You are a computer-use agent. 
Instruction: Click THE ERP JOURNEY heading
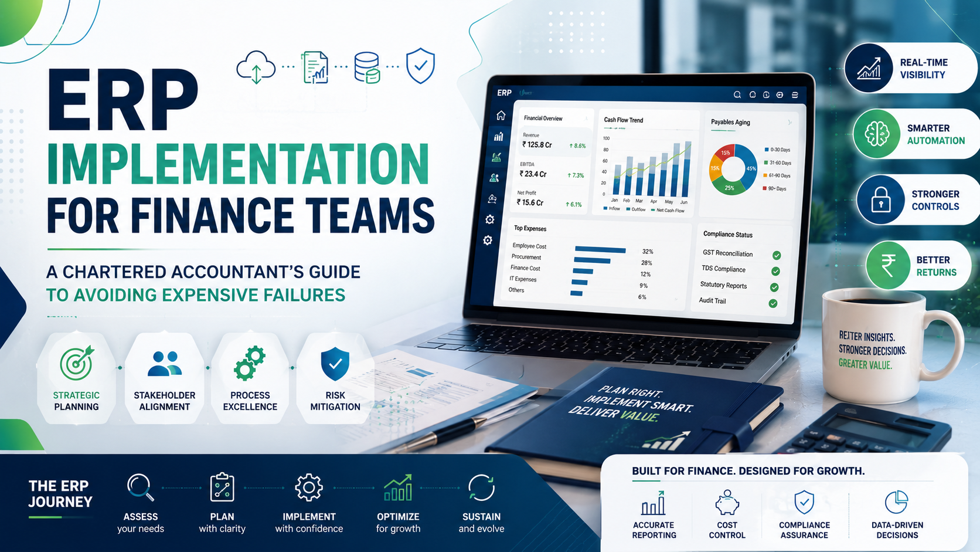click(60, 494)
